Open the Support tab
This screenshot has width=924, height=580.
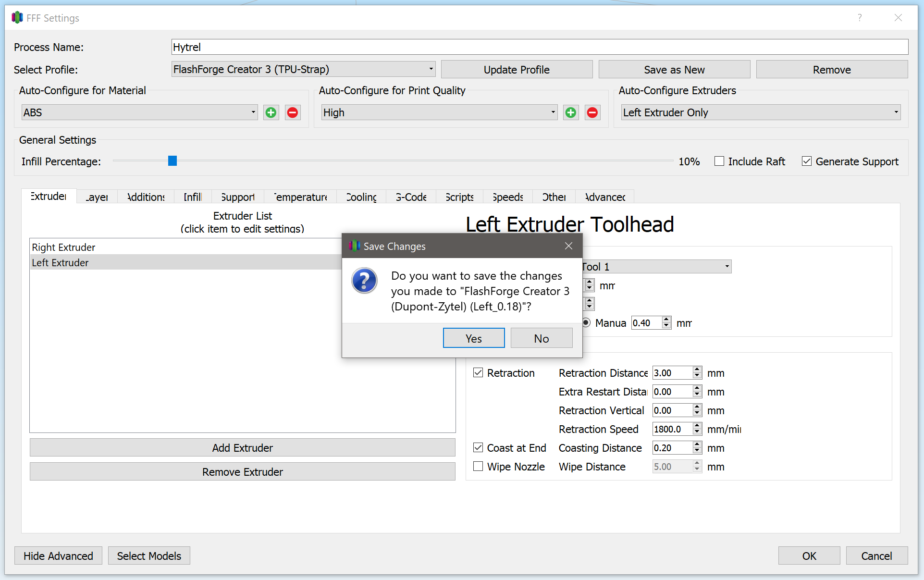pyautogui.click(x=238, y=197)
